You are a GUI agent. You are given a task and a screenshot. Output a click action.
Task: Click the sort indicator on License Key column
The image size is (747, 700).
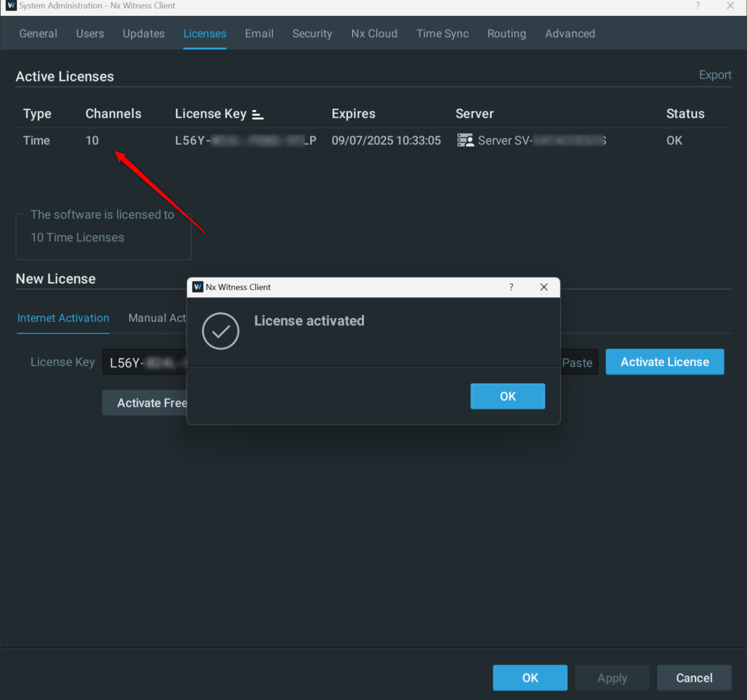point(258,114)
